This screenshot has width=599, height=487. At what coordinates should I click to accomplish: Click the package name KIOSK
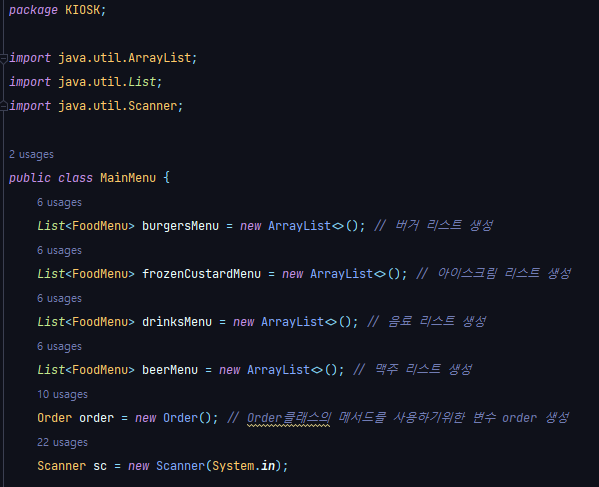coord(83,10)
